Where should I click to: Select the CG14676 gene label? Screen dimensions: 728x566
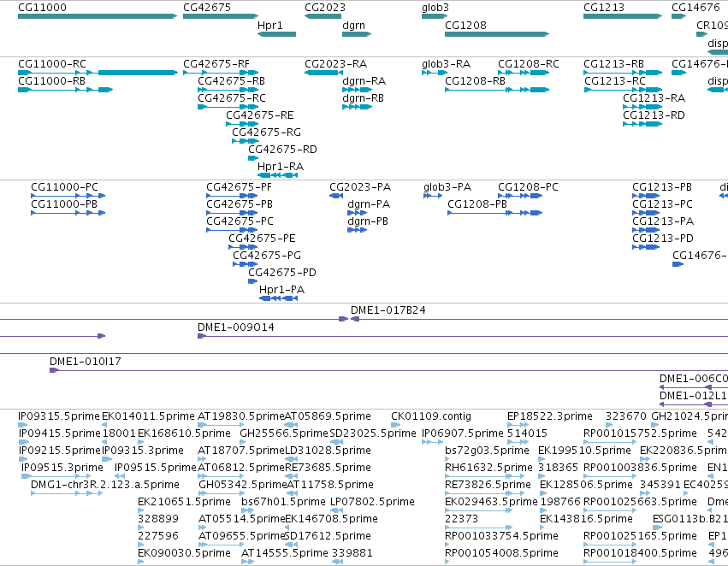(x=695, y=8)
